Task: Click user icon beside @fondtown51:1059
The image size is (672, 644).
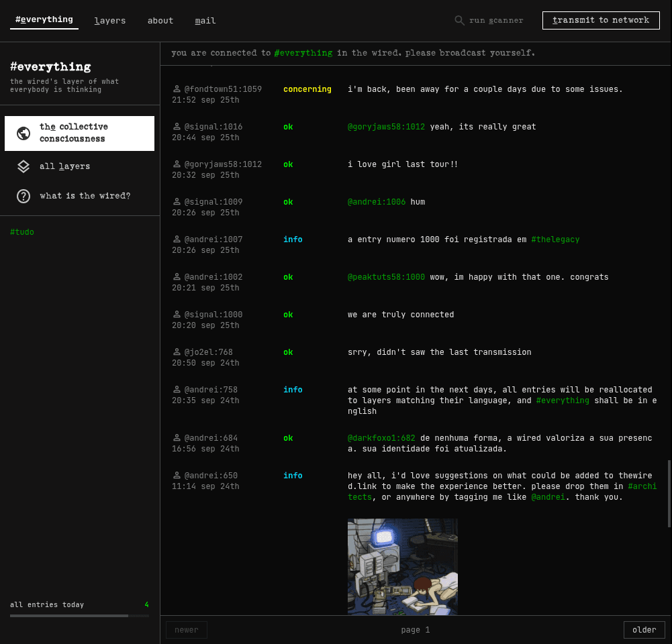Action: 177,89
